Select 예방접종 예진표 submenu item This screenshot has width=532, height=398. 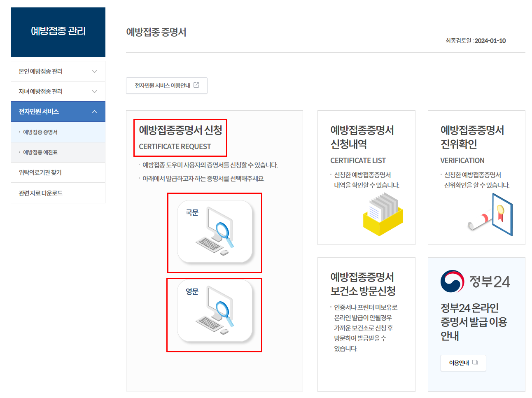[x=58, y=152]
